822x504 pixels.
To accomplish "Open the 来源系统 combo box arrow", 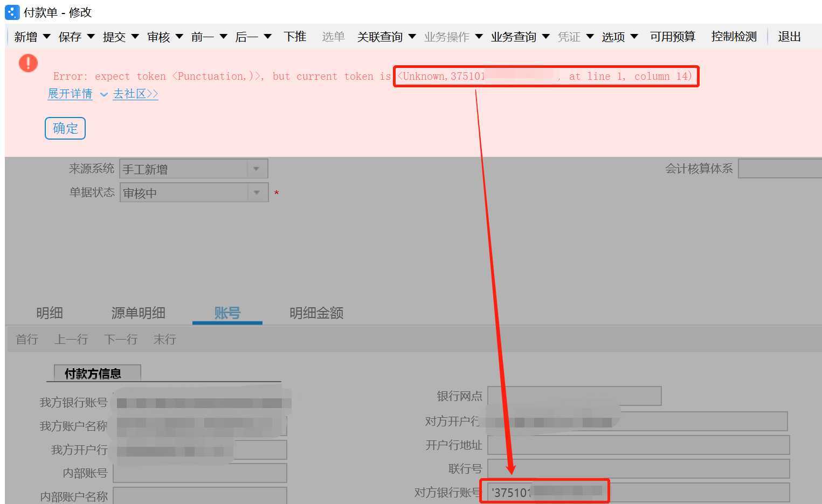I will click(257, 169).
